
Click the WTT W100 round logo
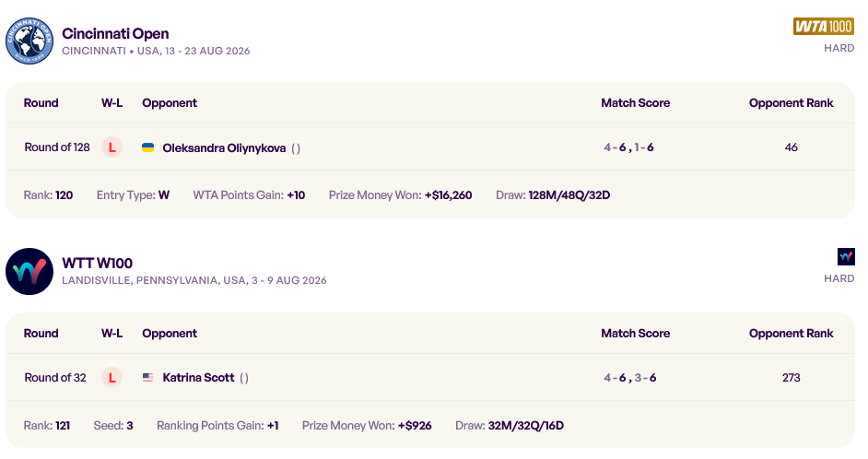pyautogui.click(x=29, y=271)
